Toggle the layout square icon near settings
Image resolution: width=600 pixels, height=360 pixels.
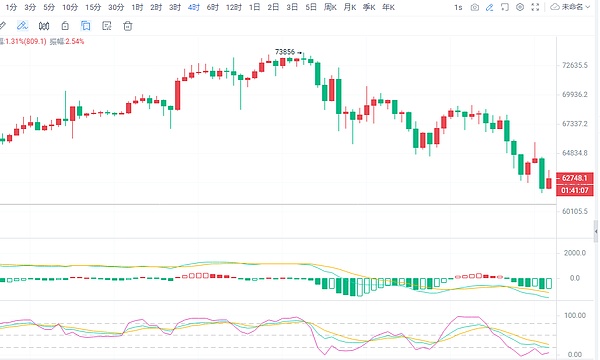point(505,7)
